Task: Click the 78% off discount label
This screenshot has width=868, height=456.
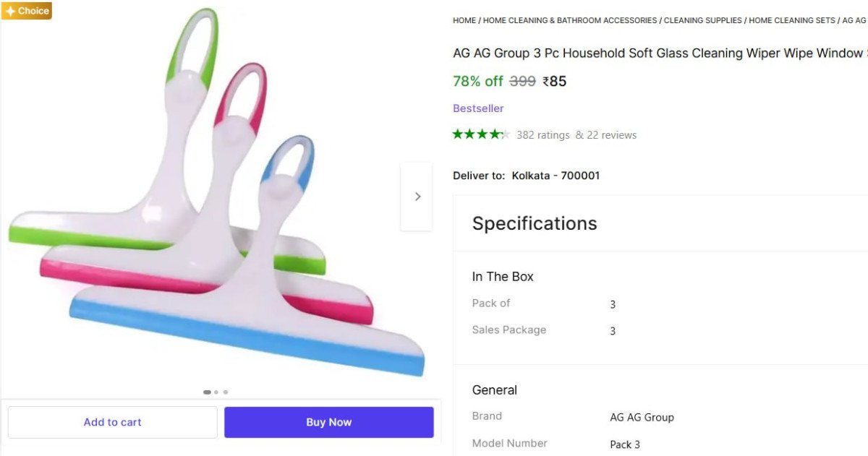Action: pyautogui.click(x=477, y=82)
